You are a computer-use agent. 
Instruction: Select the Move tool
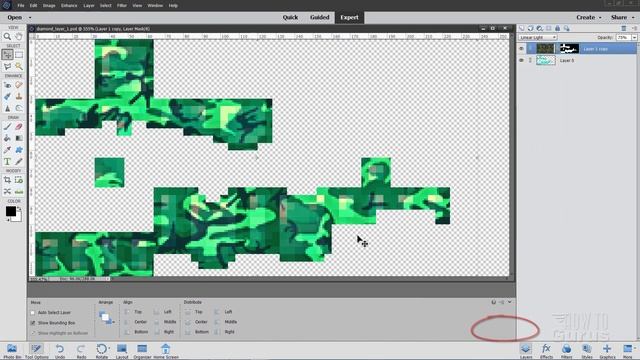click(7, 55)
